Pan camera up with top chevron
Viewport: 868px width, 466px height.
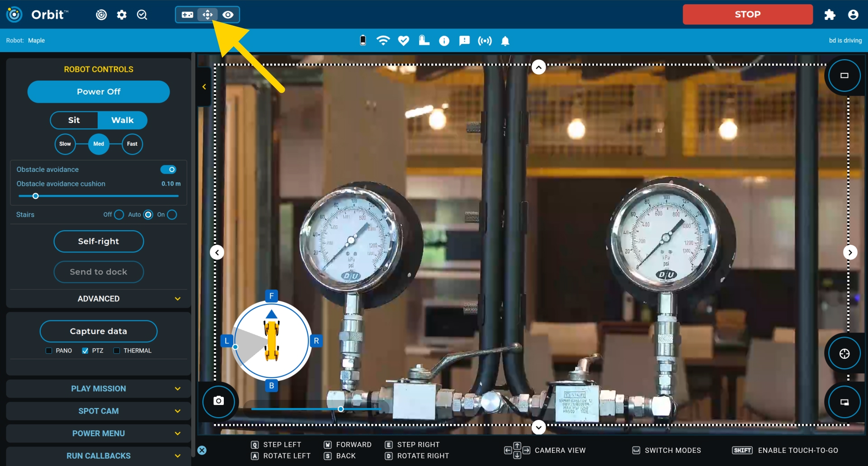pos(538,67)
